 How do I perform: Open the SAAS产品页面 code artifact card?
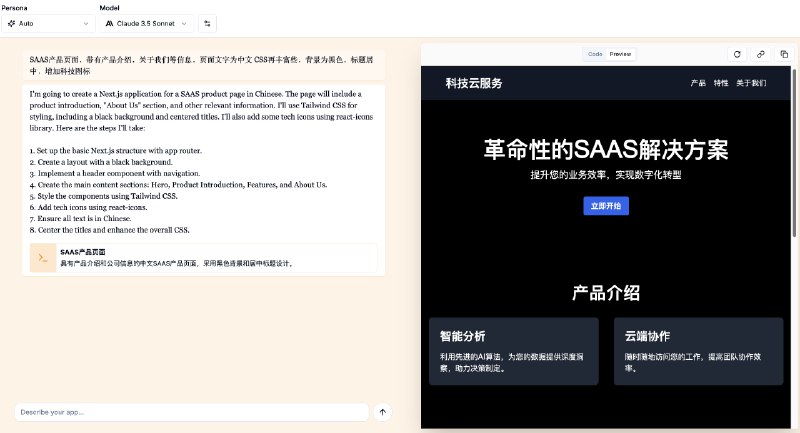(x=204, y=258)
